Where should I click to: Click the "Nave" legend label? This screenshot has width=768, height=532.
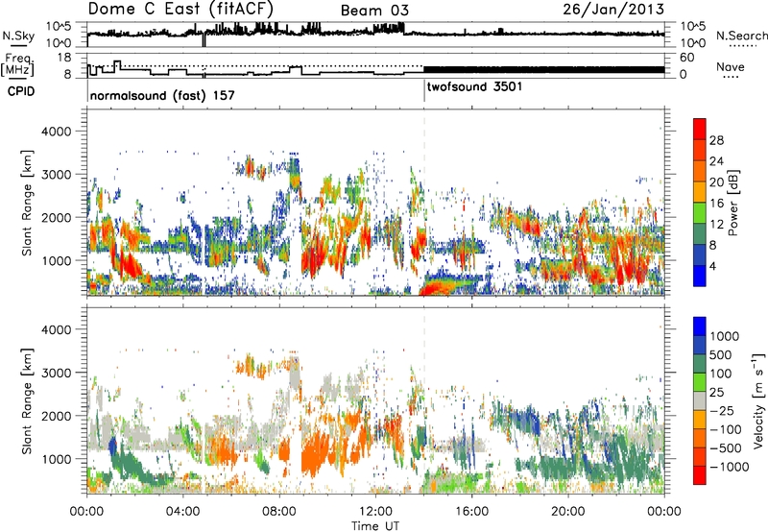(x=730, y=66)
